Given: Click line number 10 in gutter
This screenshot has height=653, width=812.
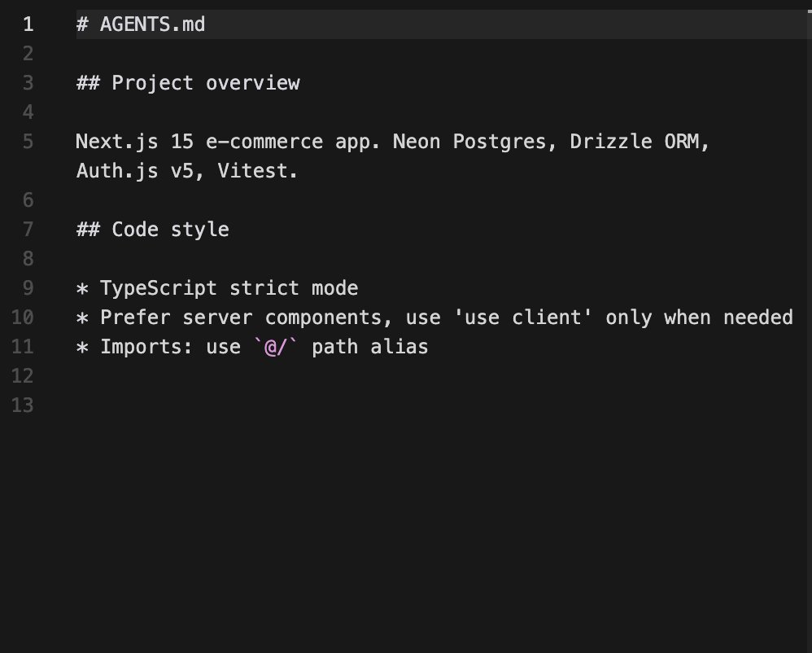Looking at the screenshot, I should click(x=23, y=318).
